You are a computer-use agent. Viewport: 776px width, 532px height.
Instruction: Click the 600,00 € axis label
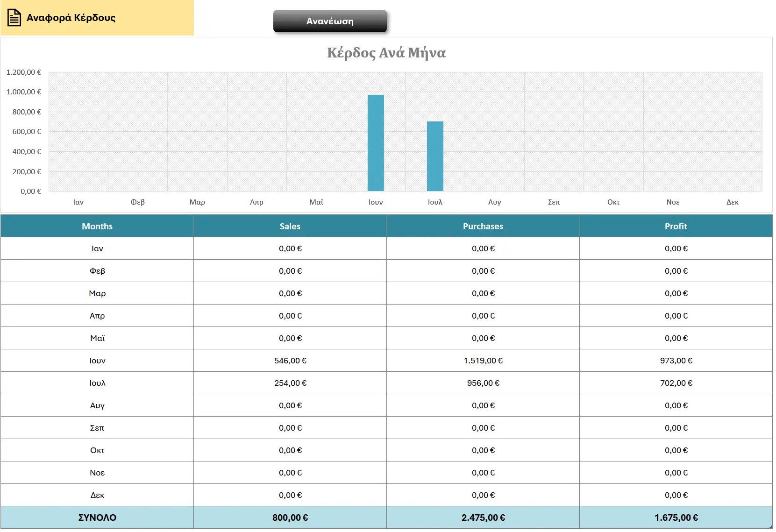pos(27,132)
